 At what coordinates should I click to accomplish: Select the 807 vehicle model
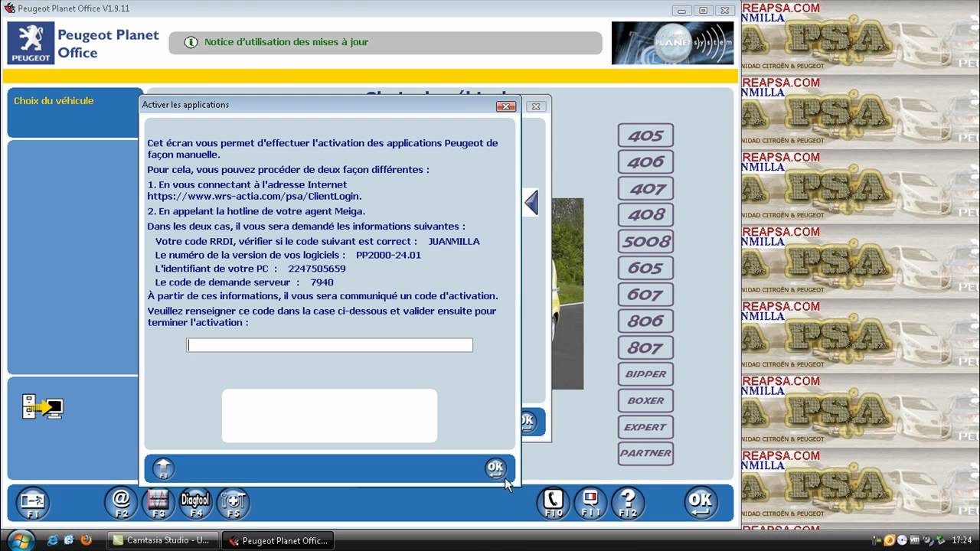(645, 347)
